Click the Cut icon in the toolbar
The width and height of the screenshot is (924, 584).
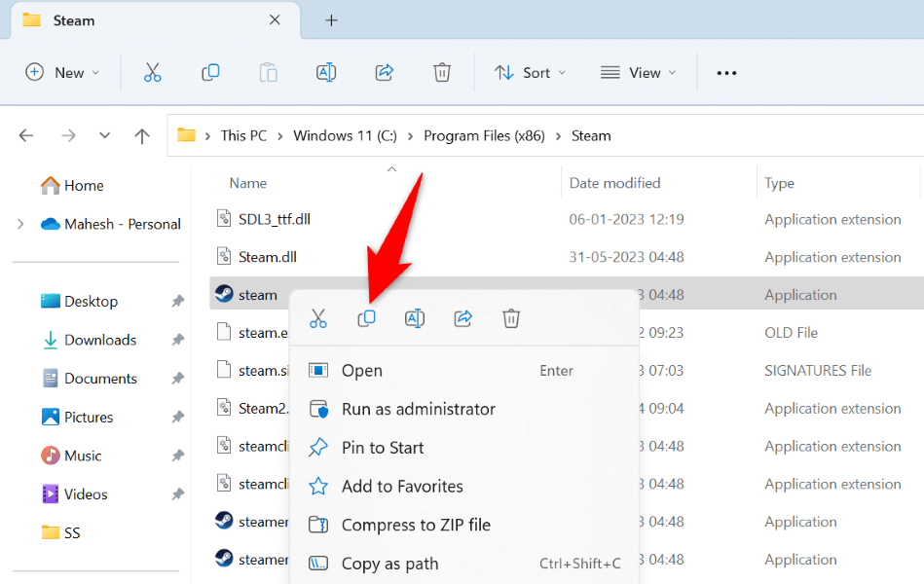click(x=152, y=72)
